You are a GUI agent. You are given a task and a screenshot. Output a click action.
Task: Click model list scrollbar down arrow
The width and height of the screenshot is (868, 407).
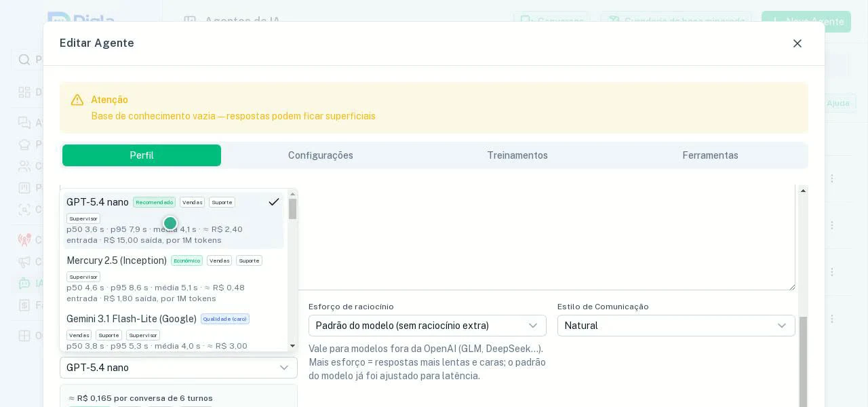293,346
